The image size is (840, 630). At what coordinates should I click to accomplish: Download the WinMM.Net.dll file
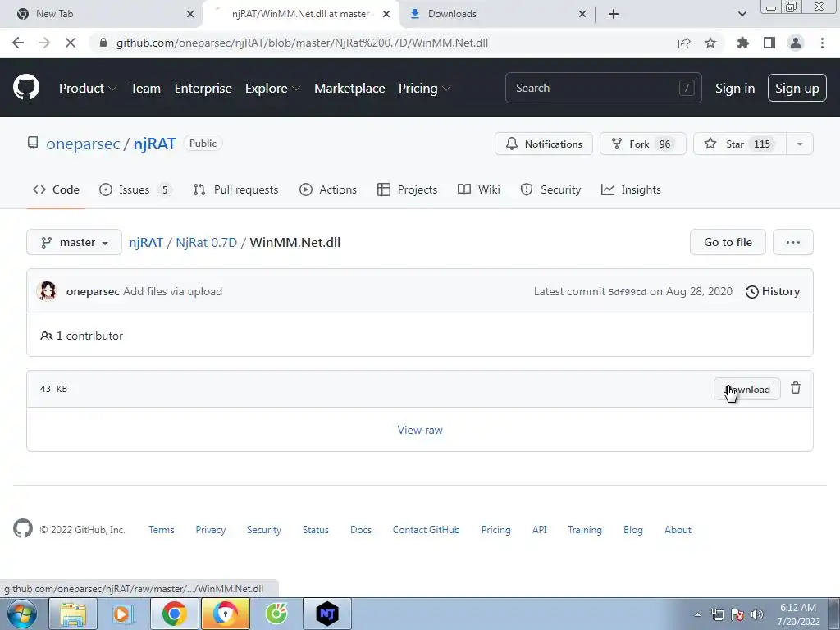[x=746, y=389]
